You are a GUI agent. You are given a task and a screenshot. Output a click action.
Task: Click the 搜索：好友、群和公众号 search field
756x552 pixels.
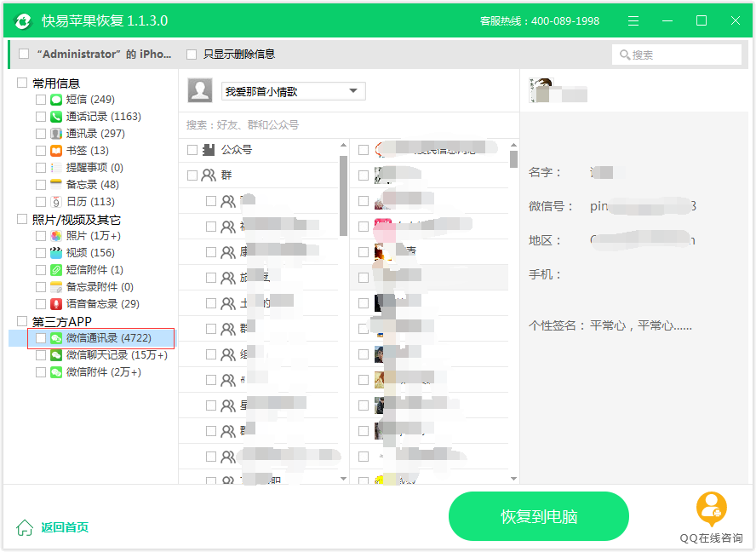[349, 125]
